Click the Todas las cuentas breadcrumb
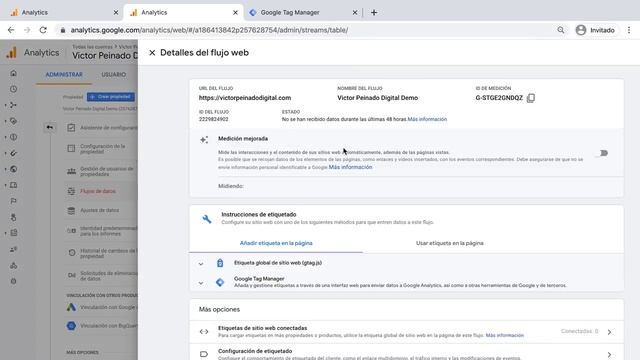 pyautogui.click(x=92, y=47)
